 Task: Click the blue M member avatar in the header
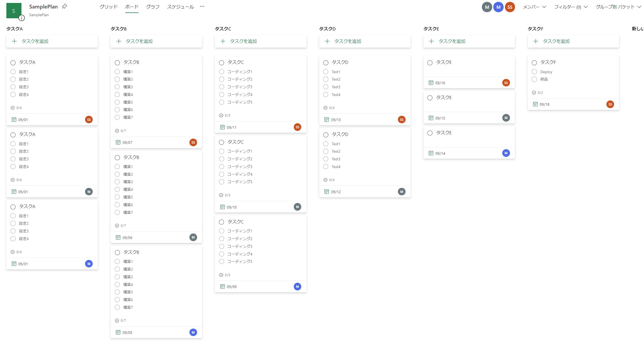coord(498,7)
